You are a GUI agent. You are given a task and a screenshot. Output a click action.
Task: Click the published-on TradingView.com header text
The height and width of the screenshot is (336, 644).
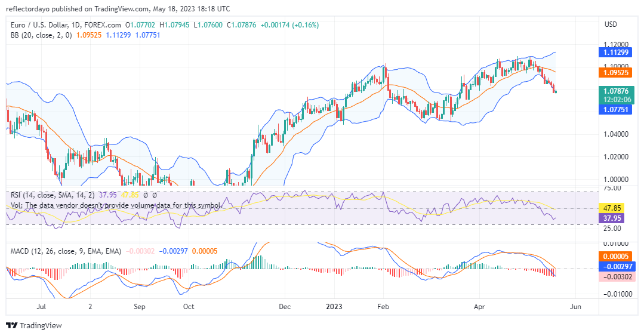pyautogui.click(x=118, y=8)
